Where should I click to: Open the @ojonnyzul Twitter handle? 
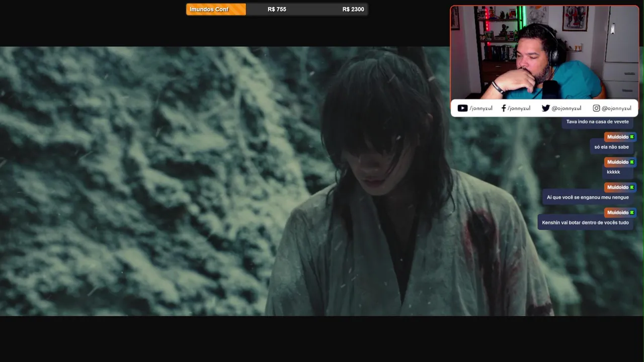pyautogui.click(x=567, y=108)
